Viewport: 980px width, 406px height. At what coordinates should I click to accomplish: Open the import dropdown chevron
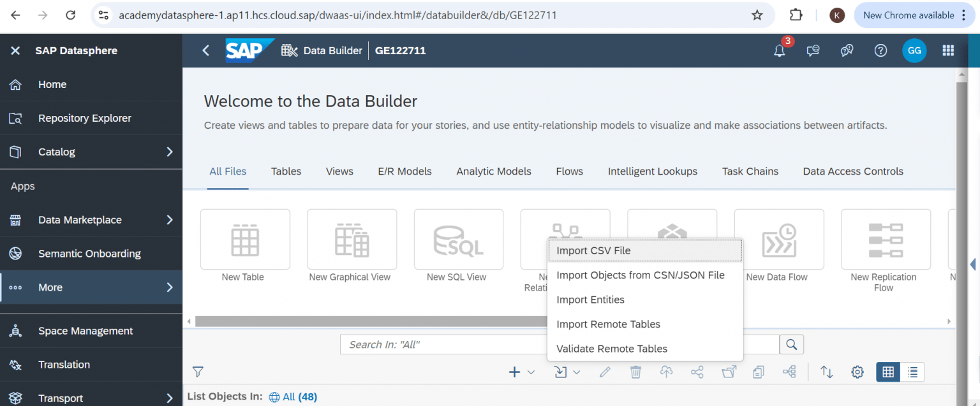[577, 372]
